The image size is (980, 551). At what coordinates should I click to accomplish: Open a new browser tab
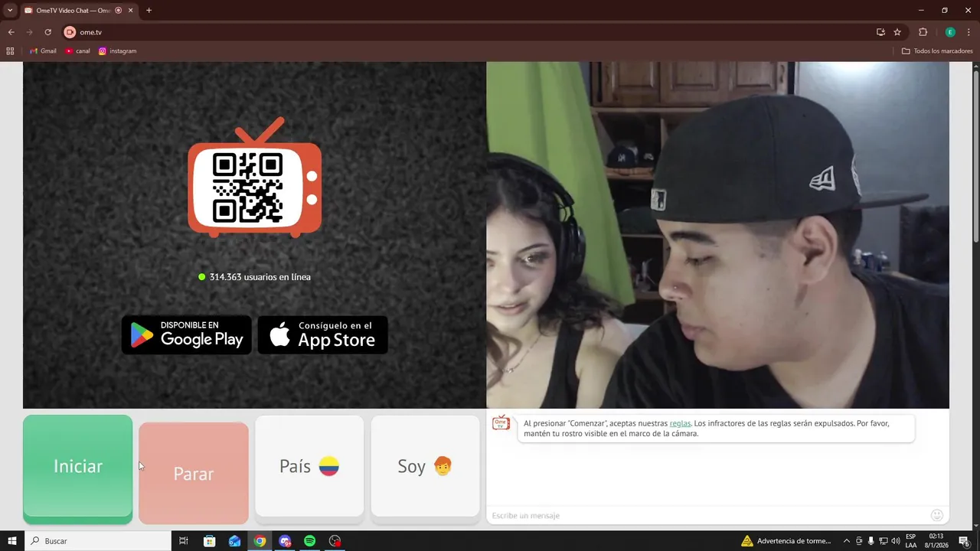pyautogui.click(x=149, y=11)
